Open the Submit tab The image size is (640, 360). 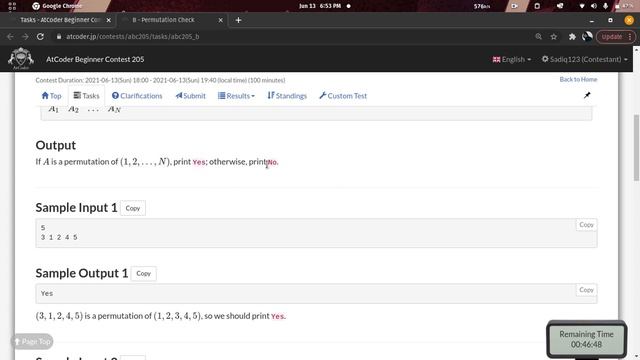tap(191, 96)
